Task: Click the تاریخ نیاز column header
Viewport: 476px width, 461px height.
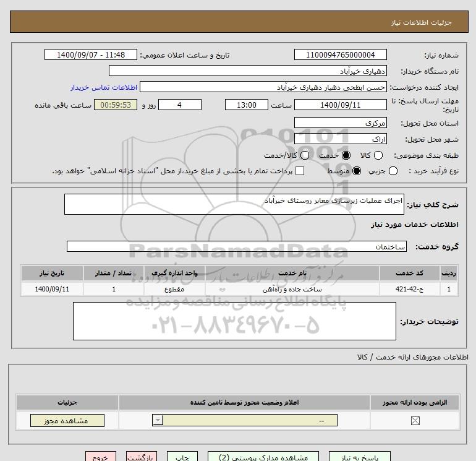Action: pos(52,273)
